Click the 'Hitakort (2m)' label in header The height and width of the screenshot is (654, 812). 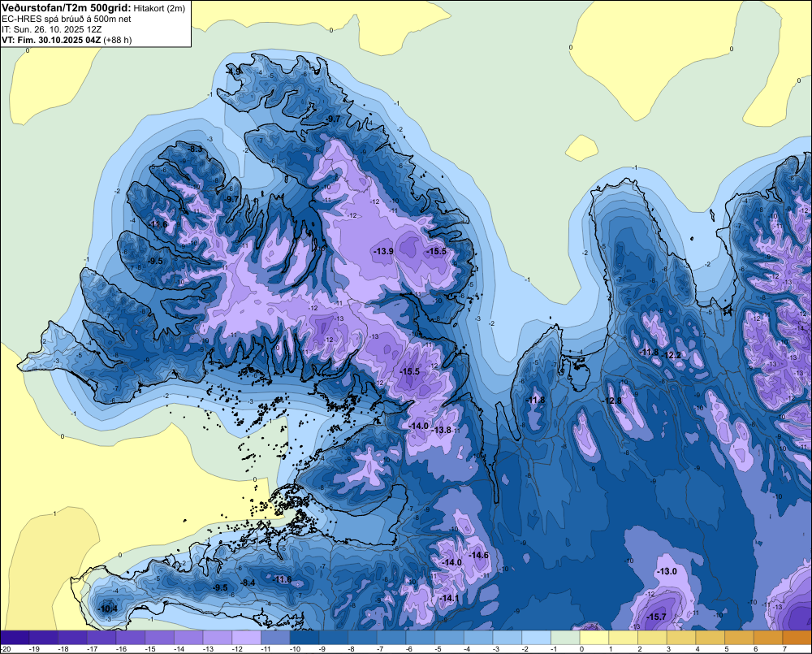coord(159,8)
